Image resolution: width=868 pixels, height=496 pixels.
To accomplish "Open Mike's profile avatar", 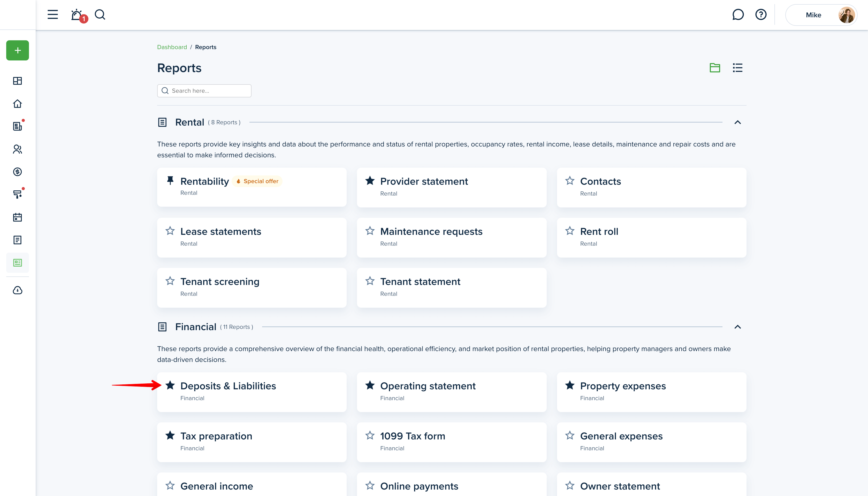I will (x=847, y=15).
